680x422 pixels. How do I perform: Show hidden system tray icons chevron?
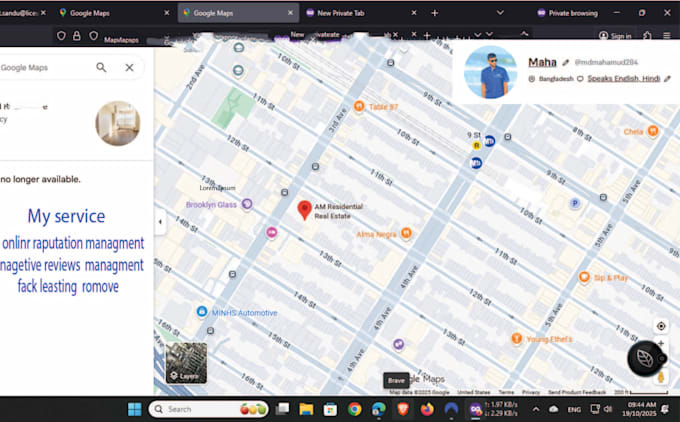(536, 409)
